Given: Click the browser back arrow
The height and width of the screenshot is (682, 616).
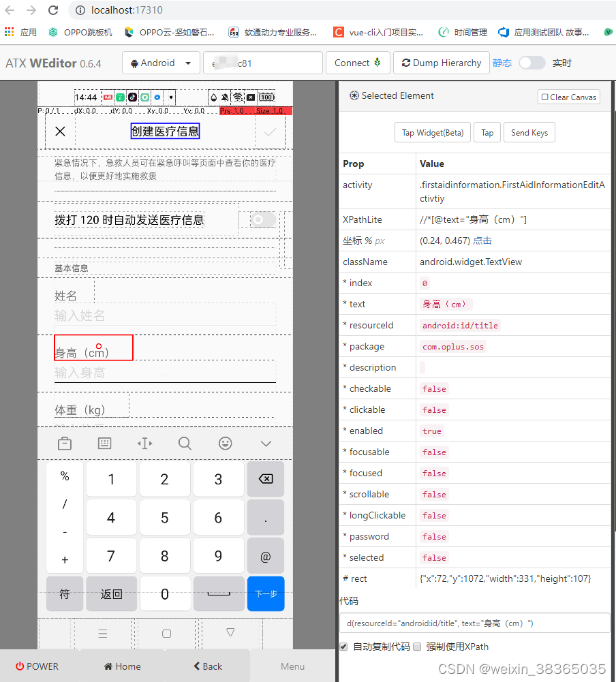Looking at the screenshot, I should [x=11, y=10].
